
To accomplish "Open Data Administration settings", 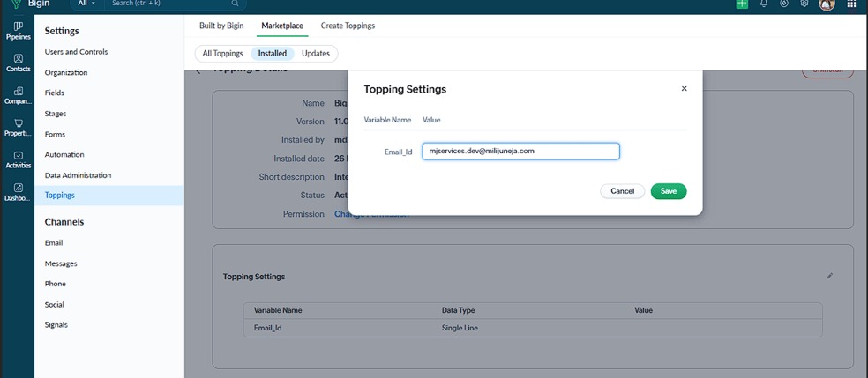I will tap(78, 175).
